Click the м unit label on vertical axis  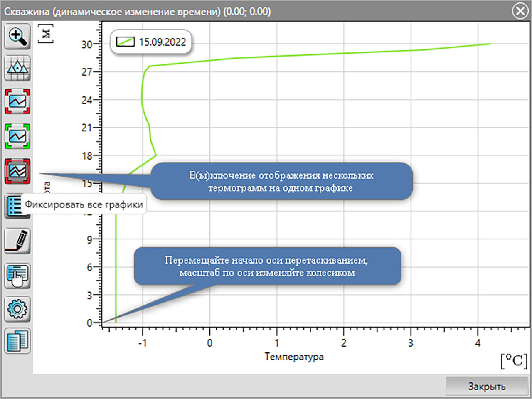click(46, 33)
